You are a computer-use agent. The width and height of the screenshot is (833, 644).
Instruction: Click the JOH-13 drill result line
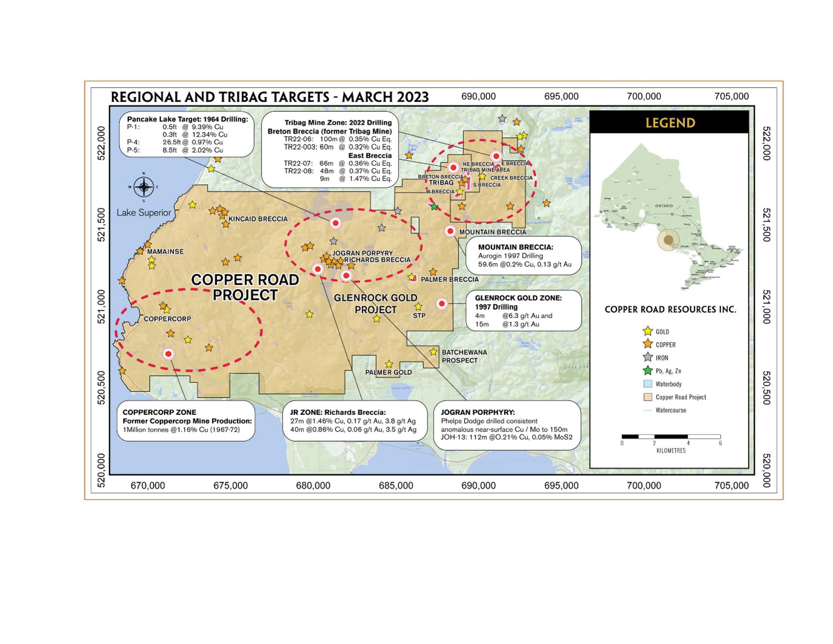[507, 437]
